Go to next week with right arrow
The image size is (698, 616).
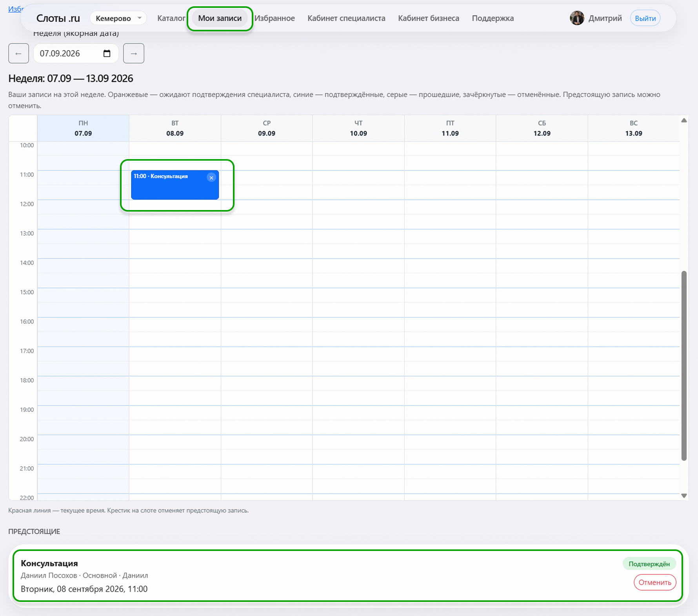[x=134, y=53]
